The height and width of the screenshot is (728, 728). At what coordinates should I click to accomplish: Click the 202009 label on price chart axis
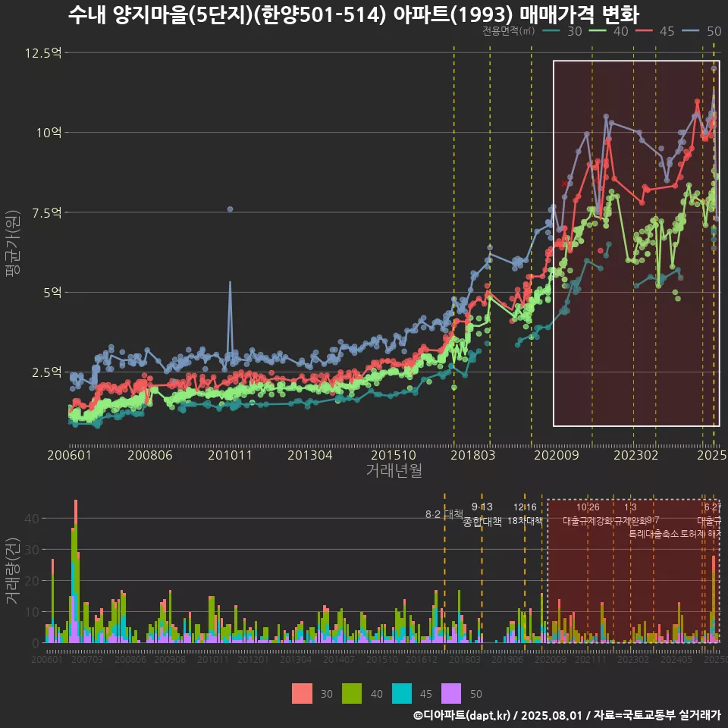556,455
